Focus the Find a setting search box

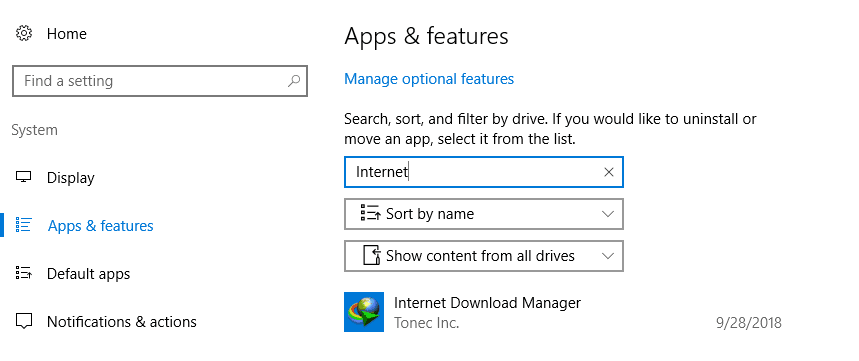click(159, 81)
